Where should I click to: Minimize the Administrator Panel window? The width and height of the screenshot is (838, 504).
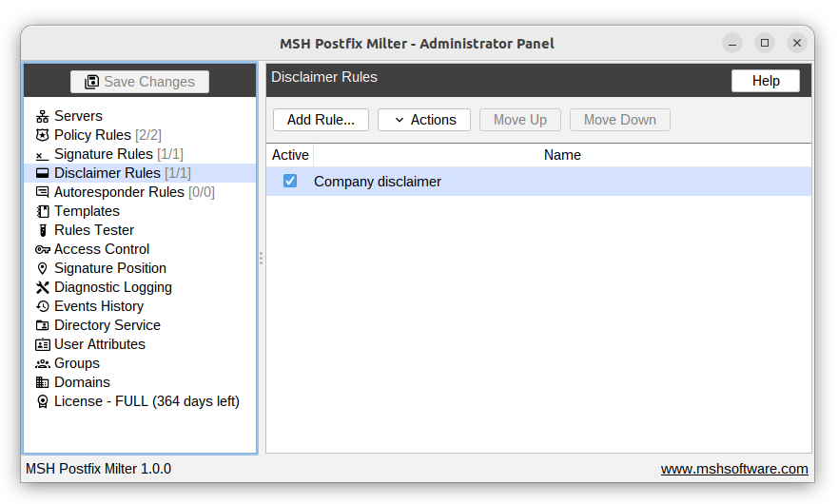pyautogui.click(x=732, y=43)
